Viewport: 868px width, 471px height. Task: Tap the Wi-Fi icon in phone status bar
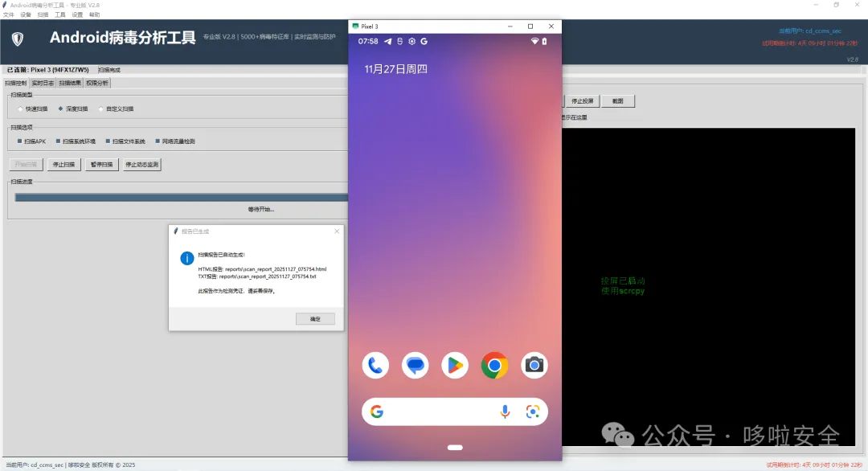point(534,42)
